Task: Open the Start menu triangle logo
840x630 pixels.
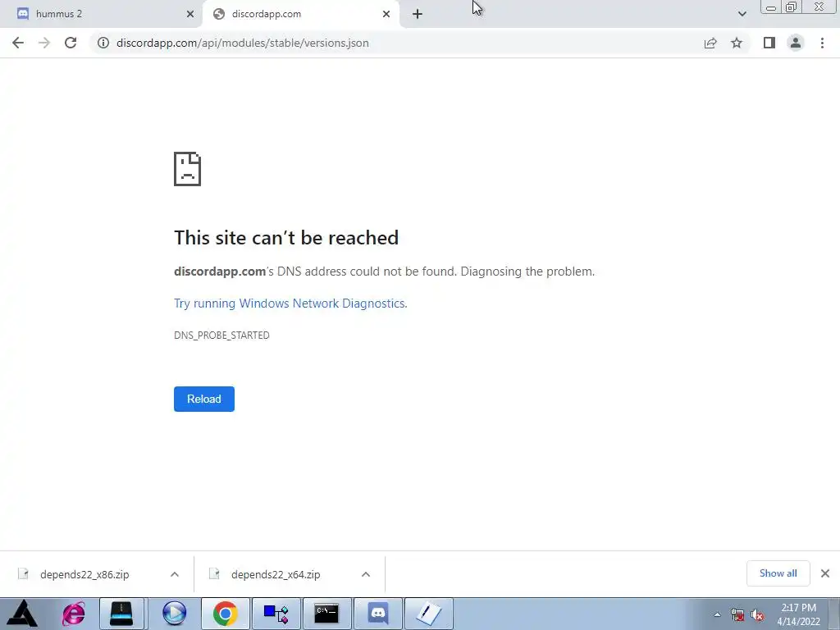Action: [x=22, y=614]
